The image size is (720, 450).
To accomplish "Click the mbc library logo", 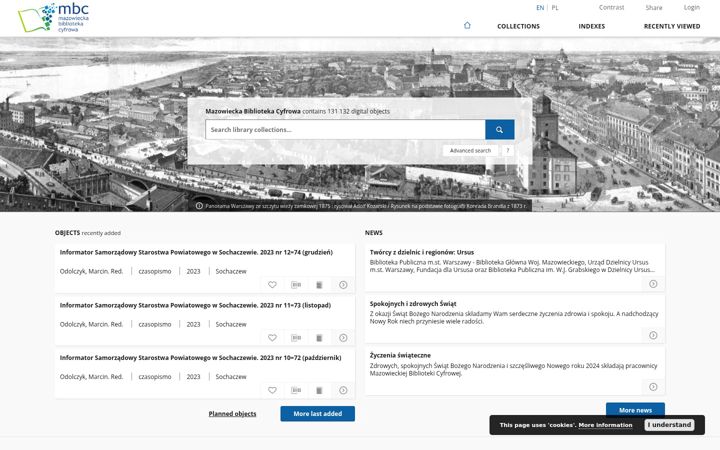I will point(53,18).
